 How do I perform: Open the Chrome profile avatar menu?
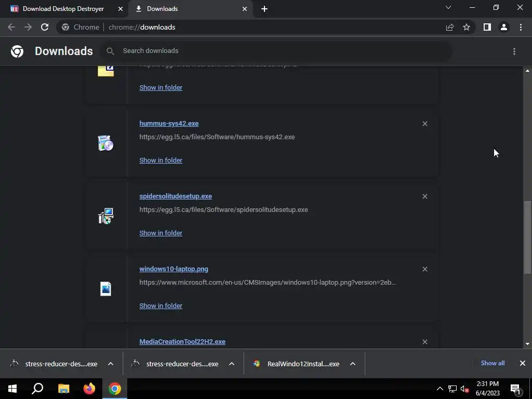[x=504, y=27]
